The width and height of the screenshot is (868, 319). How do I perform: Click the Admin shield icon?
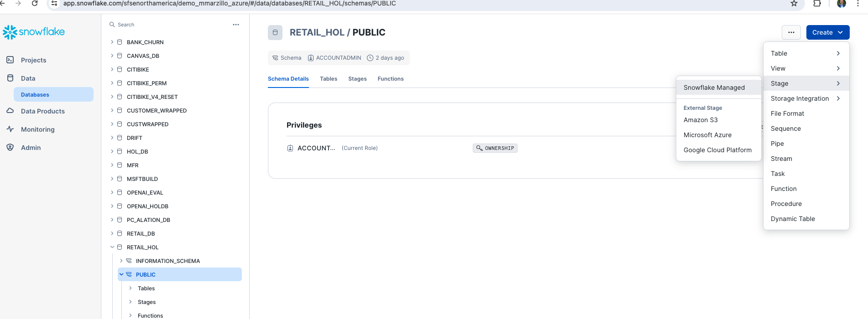(10, 147)
